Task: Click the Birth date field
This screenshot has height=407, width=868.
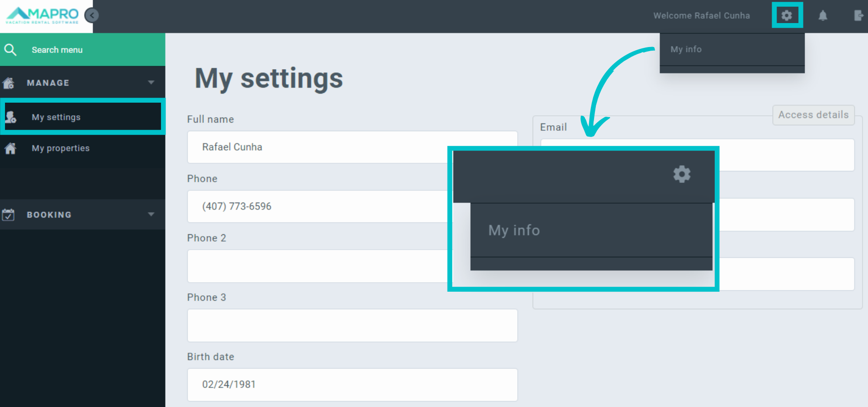Action: tap(352, 384)
